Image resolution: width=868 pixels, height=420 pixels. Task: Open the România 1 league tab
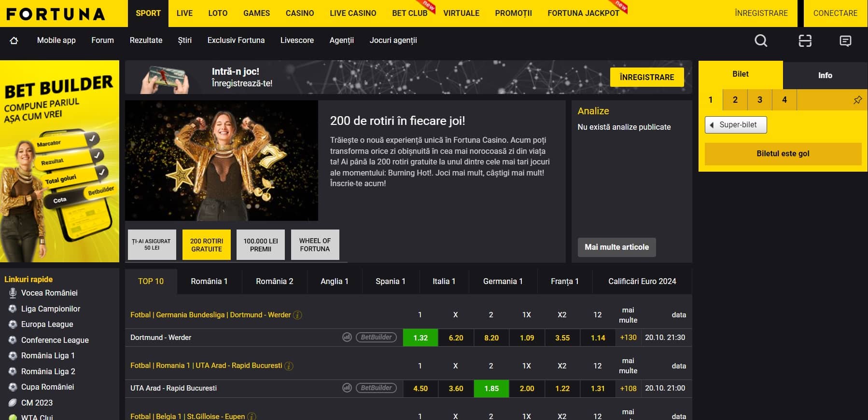(x=209, y=282)
